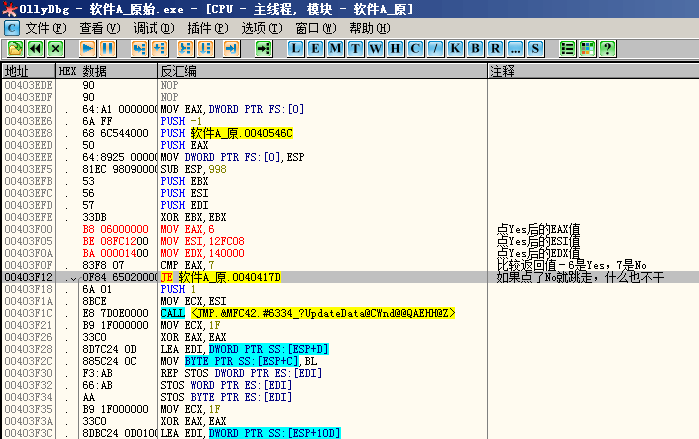699x439 pixels.
Task: Click LEA EDI,[ESP+10D] instruction
Action: (x=250, y=433)
